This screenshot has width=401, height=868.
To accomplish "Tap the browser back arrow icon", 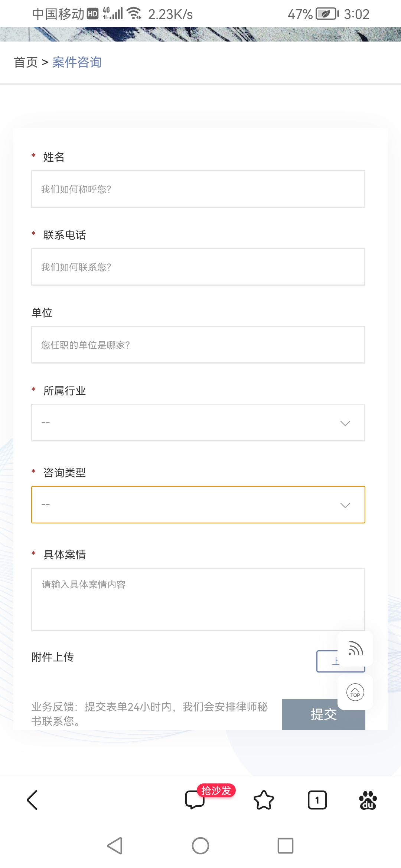I will coord(33,800).
